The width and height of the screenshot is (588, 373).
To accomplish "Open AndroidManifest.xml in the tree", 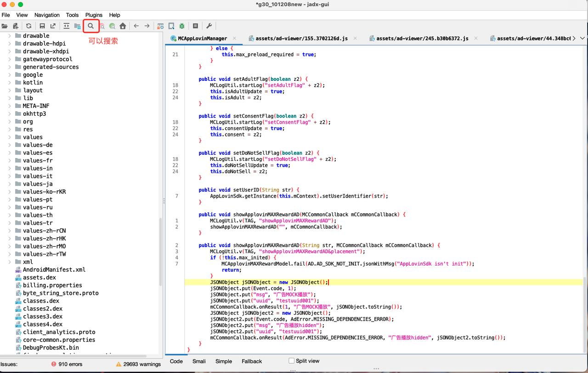I will 54,270.
